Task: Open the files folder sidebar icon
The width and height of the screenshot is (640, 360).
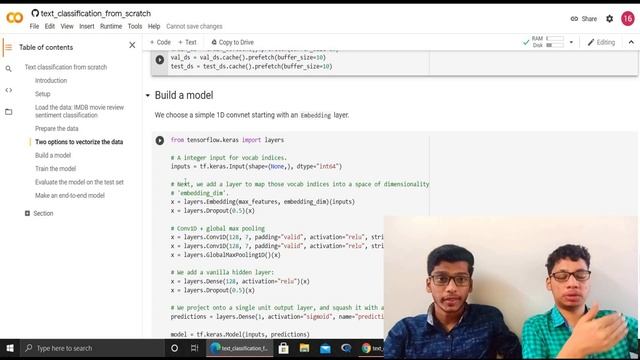Action: pyautogui.click(x=9, y=111)
